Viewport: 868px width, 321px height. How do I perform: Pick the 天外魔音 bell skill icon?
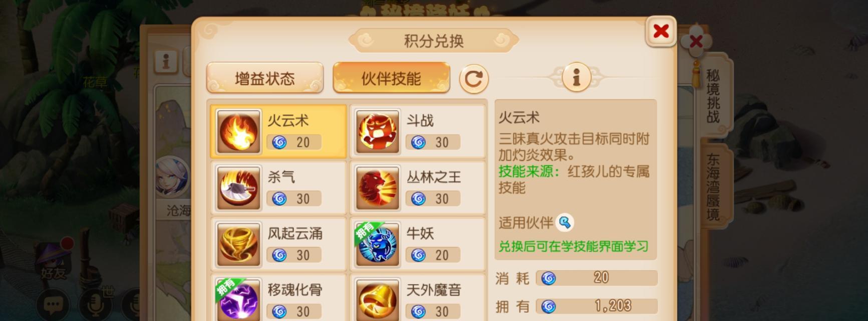[x=377, y=300]
